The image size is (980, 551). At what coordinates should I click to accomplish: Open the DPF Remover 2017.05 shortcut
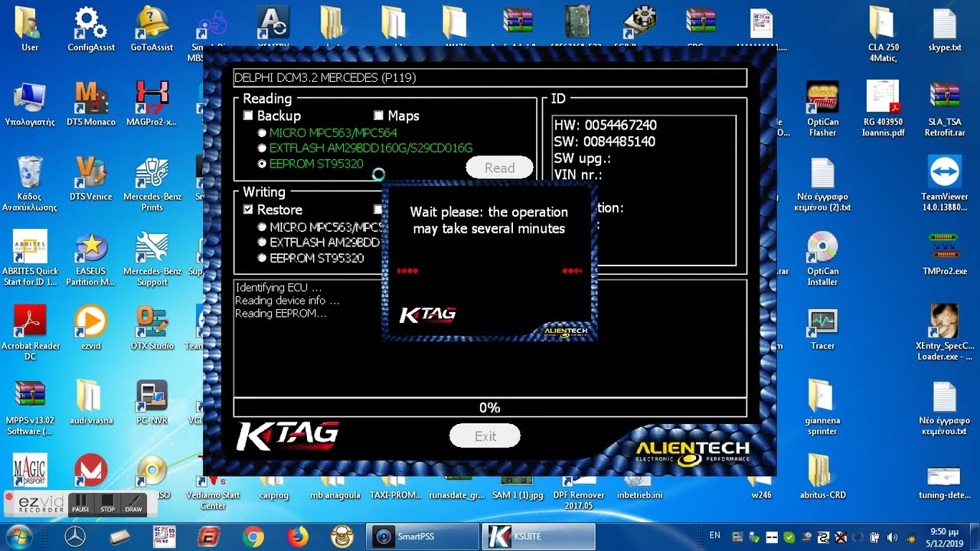(580, 494)
